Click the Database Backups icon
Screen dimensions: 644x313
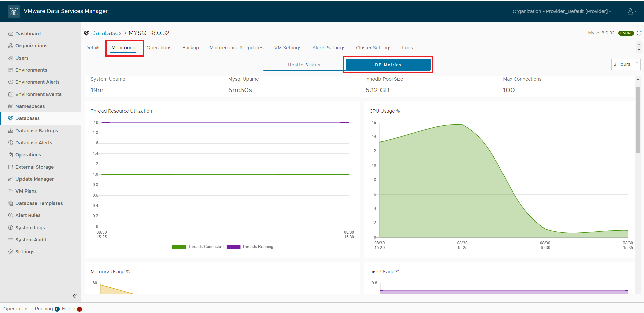11,131
